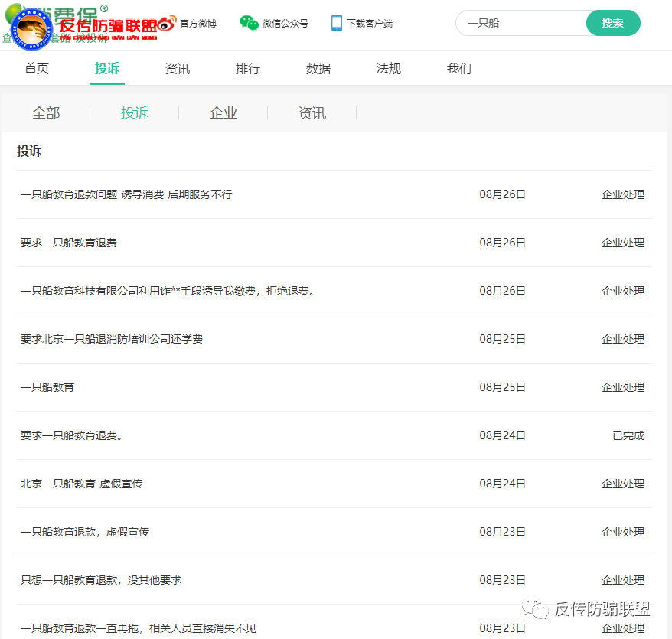The image size is (672, 639).
Task: Select the 企业 filter tab
Action: (223, 112)
